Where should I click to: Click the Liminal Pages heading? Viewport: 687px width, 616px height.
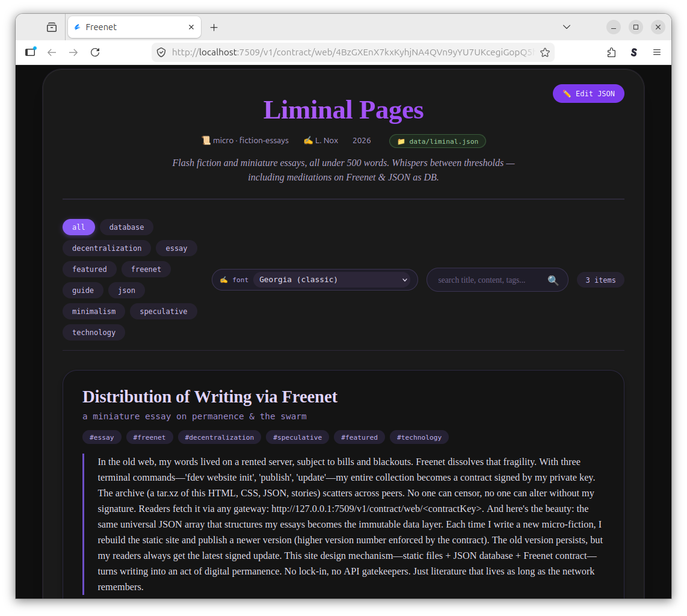(x=343, y=110)
